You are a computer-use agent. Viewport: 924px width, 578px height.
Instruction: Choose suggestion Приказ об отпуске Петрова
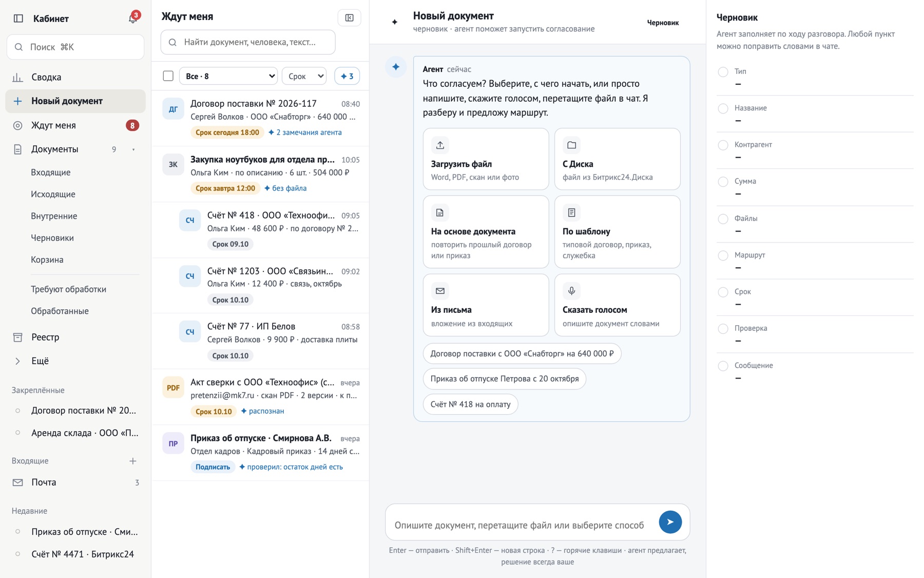pos(504,379)
